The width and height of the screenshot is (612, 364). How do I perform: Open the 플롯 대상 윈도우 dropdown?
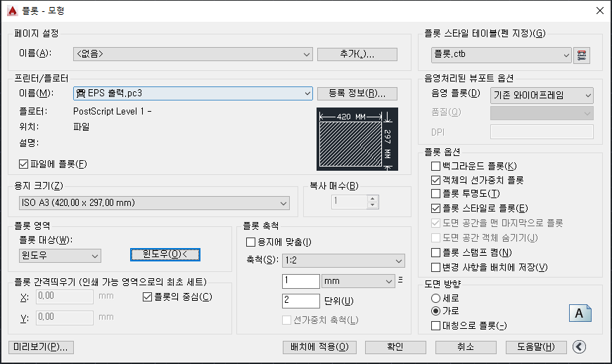click(x=60, y=256)
